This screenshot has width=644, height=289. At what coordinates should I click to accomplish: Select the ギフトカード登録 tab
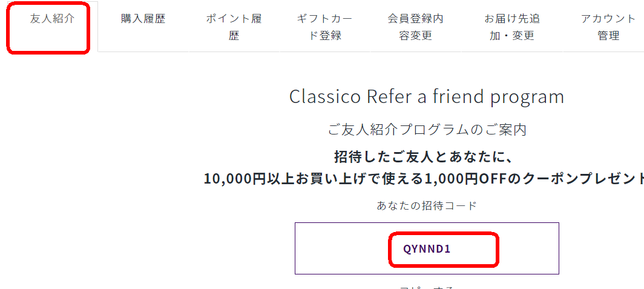[x=324, y=27]
